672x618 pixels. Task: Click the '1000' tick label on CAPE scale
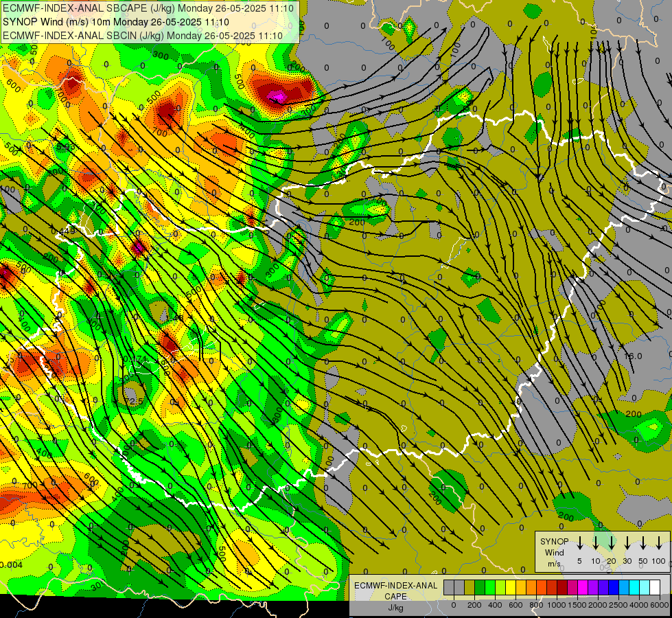pos(557,605)
